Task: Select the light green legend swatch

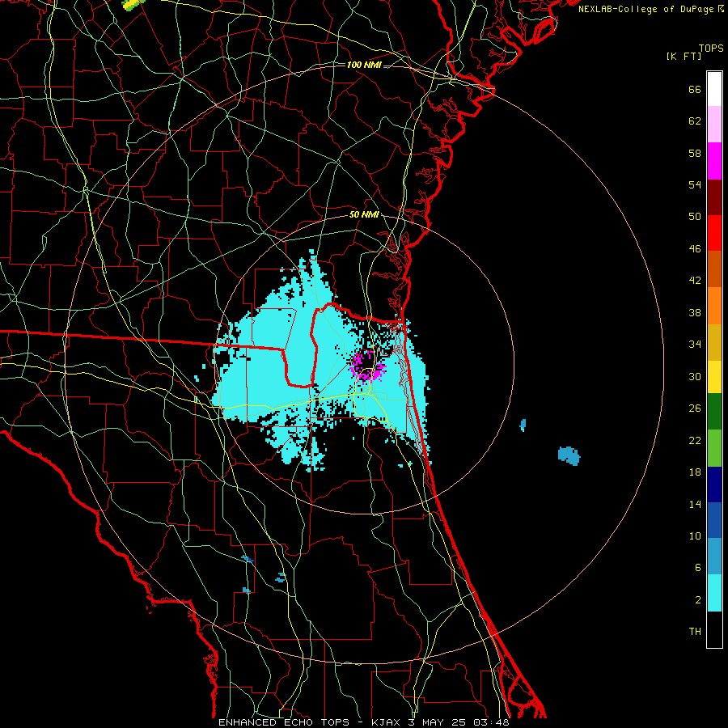Action: pos(714,448)
